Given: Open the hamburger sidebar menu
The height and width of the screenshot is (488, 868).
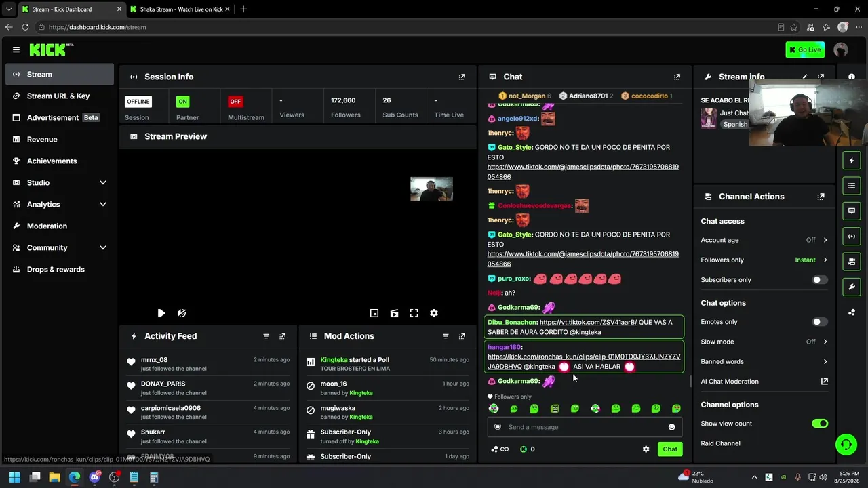Looking at the screenshot, I should point(16,49).
